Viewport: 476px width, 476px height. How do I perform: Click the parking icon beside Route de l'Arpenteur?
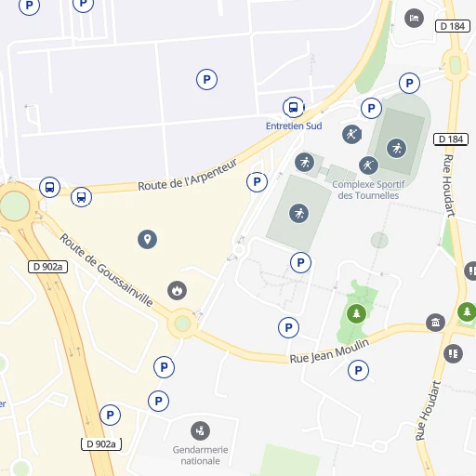click(x=257, y=182)
